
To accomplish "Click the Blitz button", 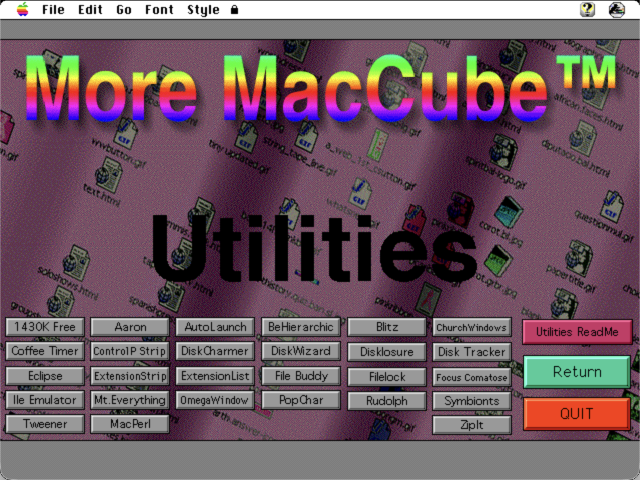I will pos(387,327).
